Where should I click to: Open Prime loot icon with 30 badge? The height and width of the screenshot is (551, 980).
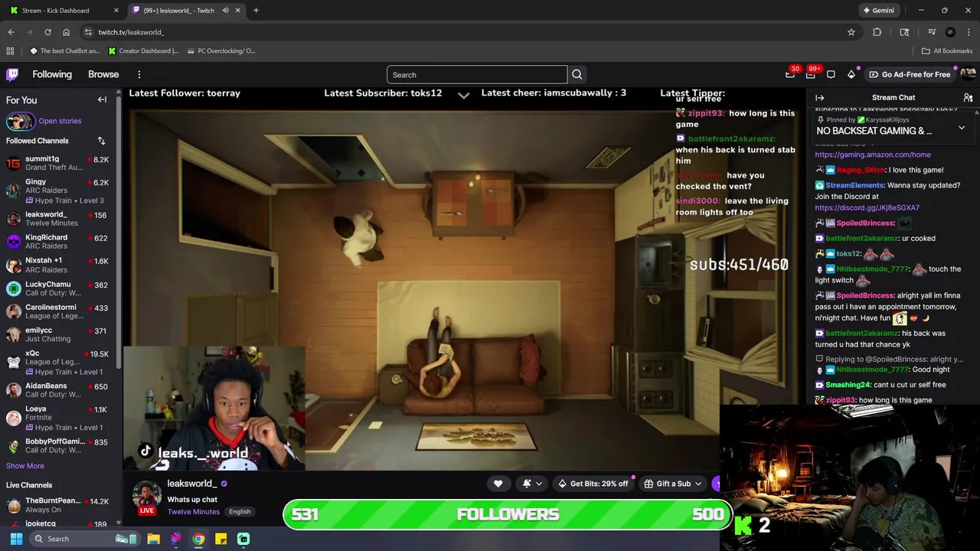[790, 74]
